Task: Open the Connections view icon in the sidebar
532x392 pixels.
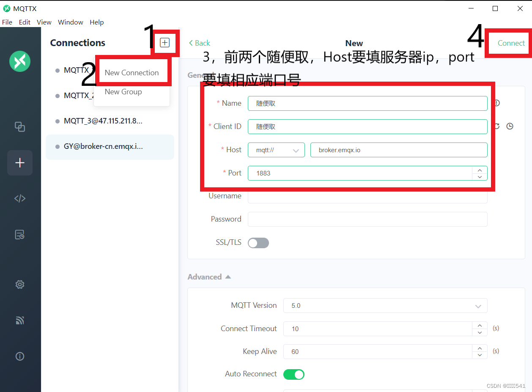Action: [x=20, y=127]
